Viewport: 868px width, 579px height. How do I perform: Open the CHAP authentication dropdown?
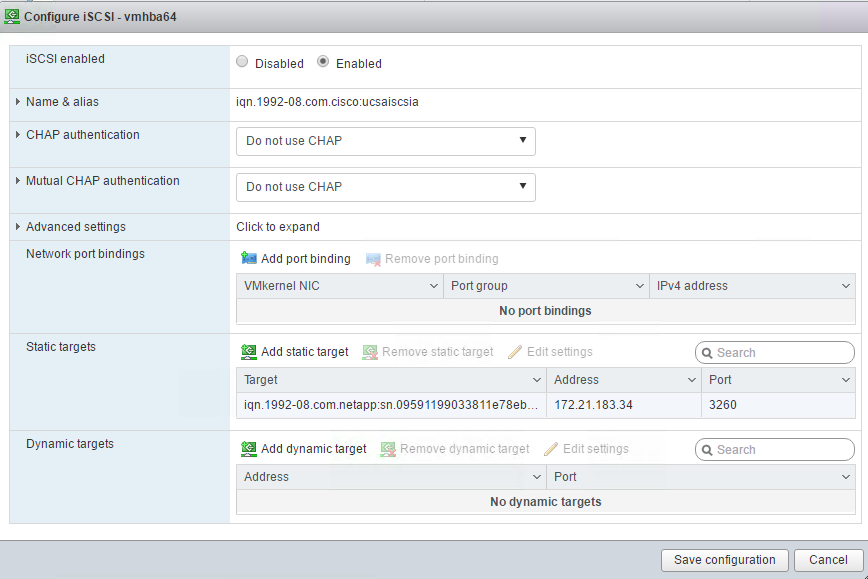click(386, 141)
